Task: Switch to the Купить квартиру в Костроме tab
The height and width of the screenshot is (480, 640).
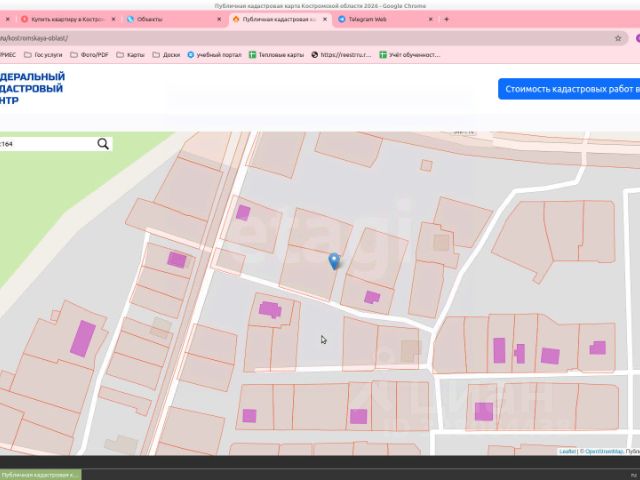Action: [63, 19]
